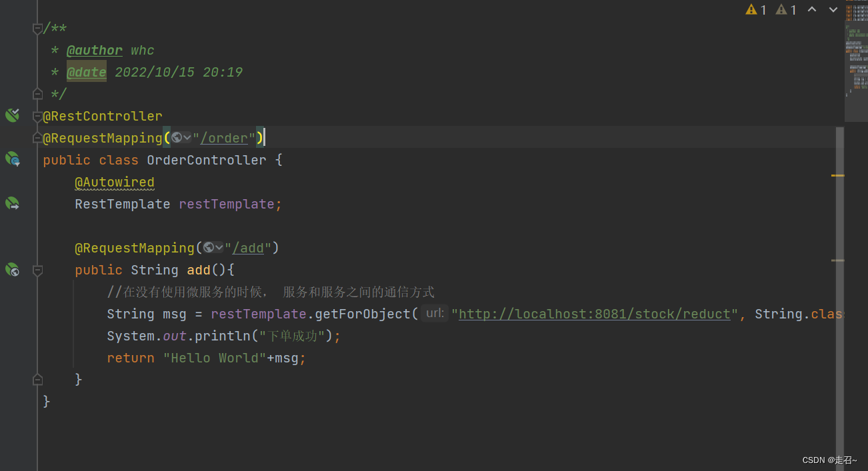Click the @Autowired annotation
The height and width of the screenshot is (471, 868).
point(115,182)
